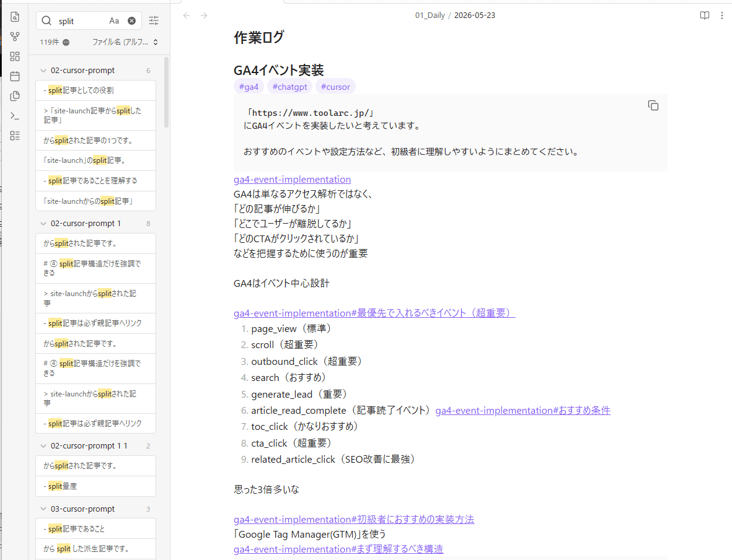This screenshot has width=732, height=560.
Task: Open the canvas grid ribbon icon
Action: 15,56
